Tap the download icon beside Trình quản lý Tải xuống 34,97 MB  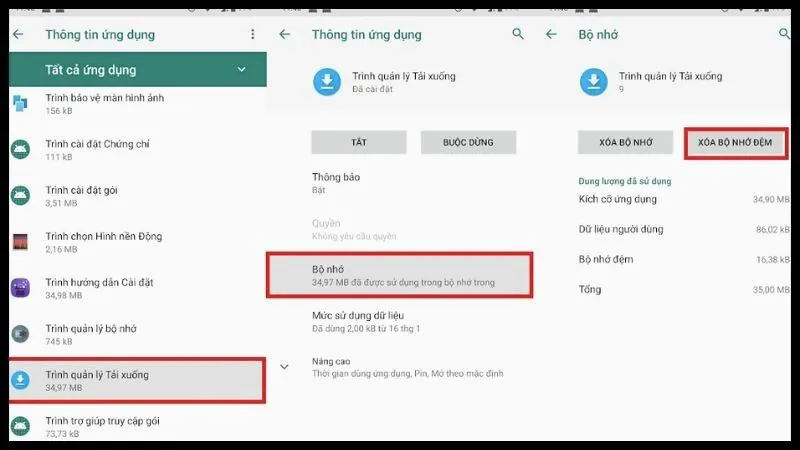point(20,380)
